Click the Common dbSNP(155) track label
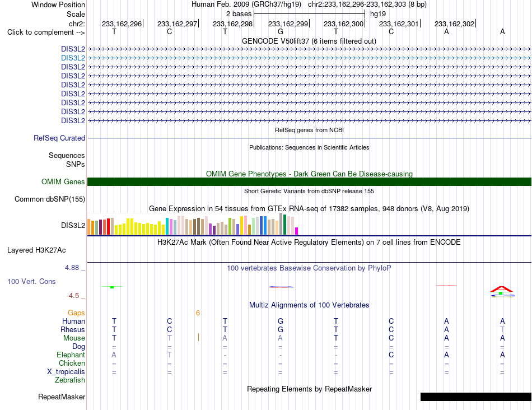 coord(50,199)
